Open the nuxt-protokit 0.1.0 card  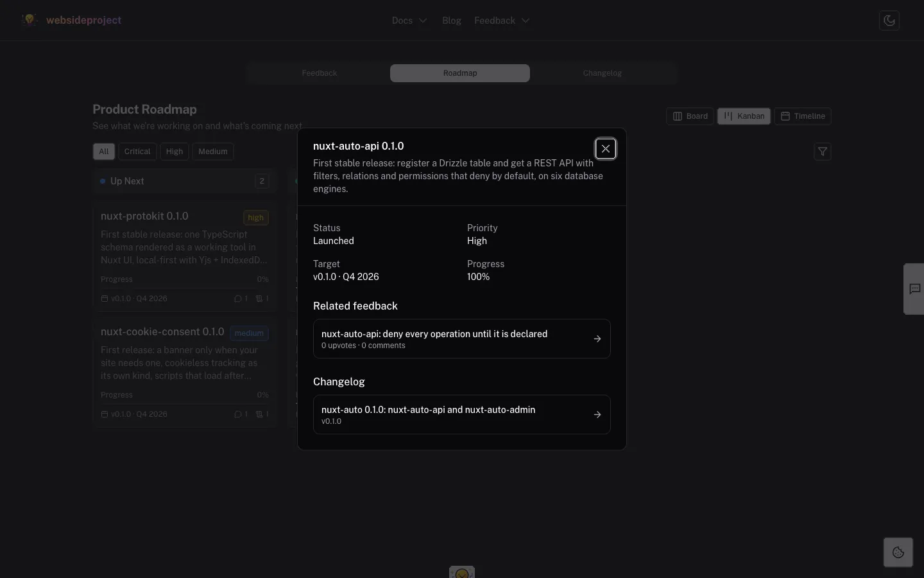coord(185,258)
